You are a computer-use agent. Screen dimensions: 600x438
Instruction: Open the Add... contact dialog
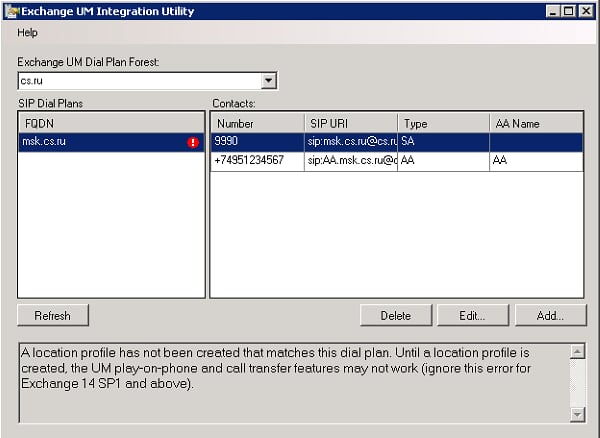[x=550, y=315]
